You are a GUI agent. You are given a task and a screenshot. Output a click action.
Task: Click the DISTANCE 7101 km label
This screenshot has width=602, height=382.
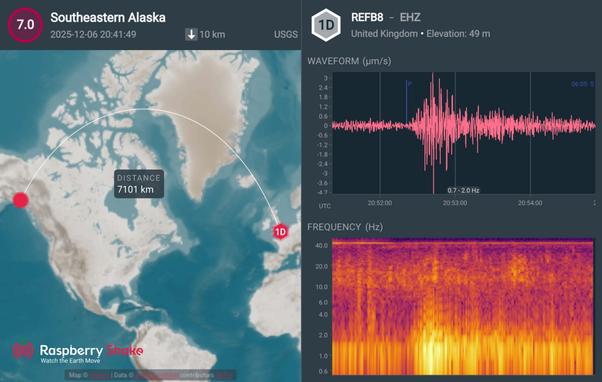139,184
